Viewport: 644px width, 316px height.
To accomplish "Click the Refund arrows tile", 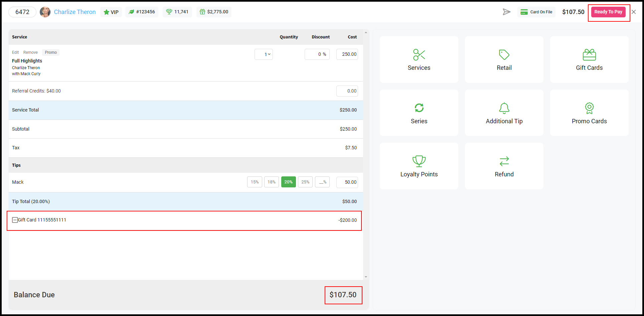I will 504,166.
